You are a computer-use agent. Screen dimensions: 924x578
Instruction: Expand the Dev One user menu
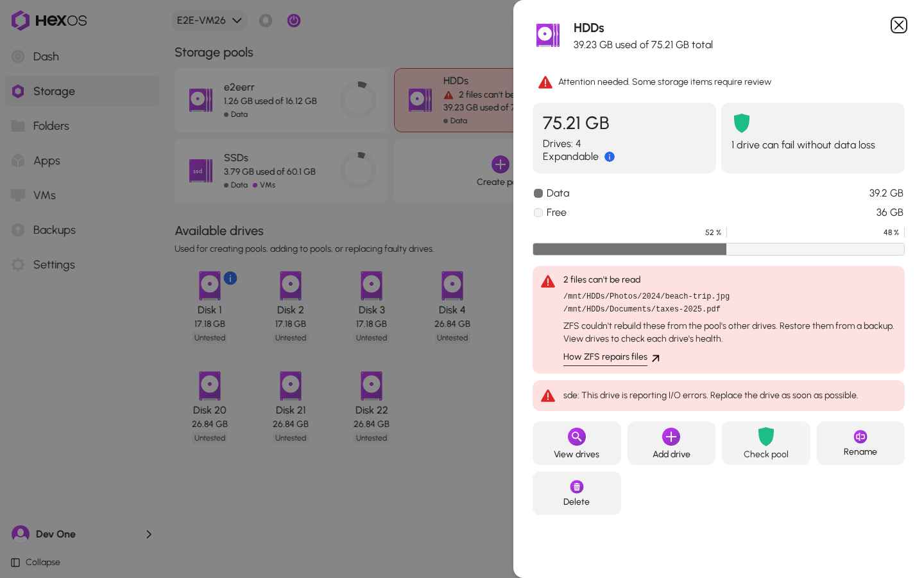click(82, 534)
